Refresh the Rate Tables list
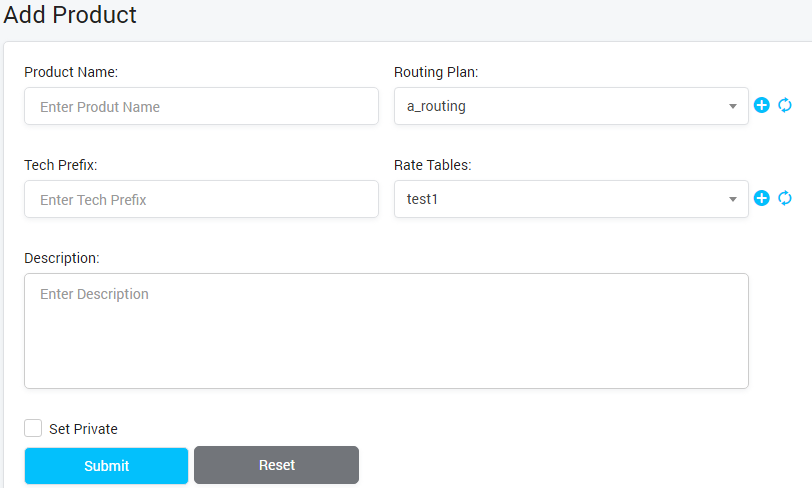 tap(785, 198)
